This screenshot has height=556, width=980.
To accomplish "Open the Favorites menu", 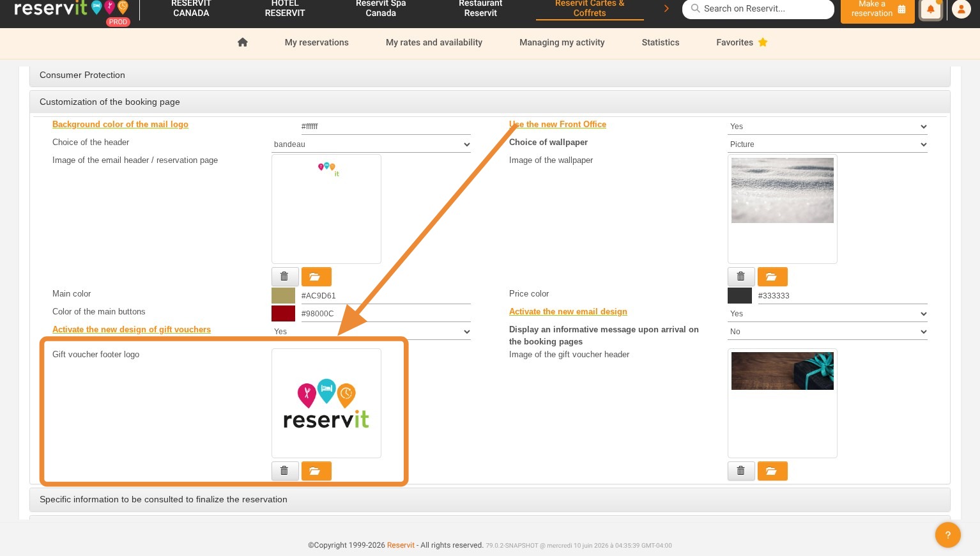I will coord(742,42).
